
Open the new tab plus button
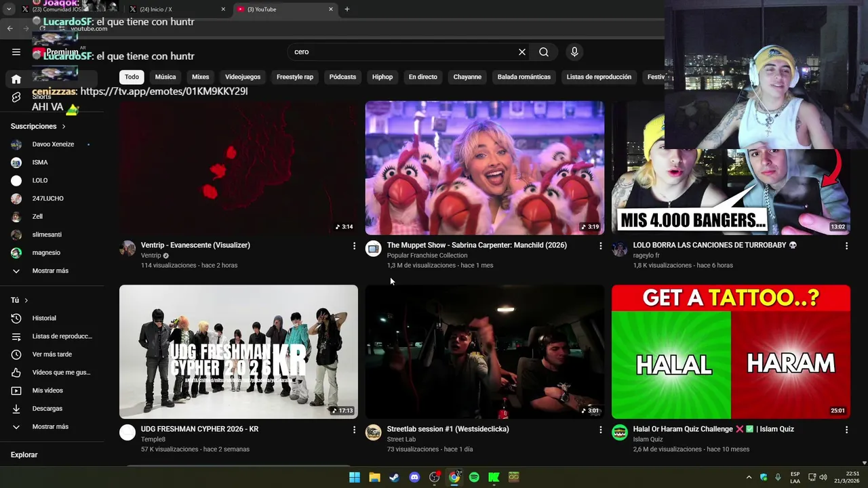[347, 9]
